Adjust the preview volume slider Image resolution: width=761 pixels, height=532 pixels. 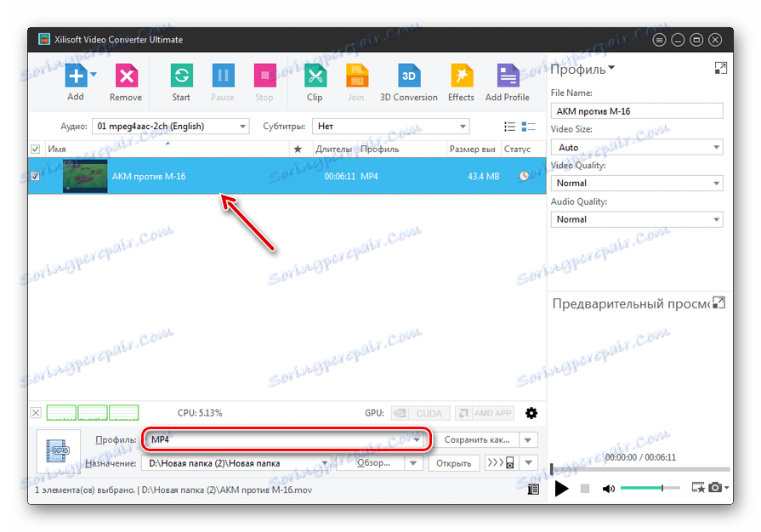click(650, 488)
